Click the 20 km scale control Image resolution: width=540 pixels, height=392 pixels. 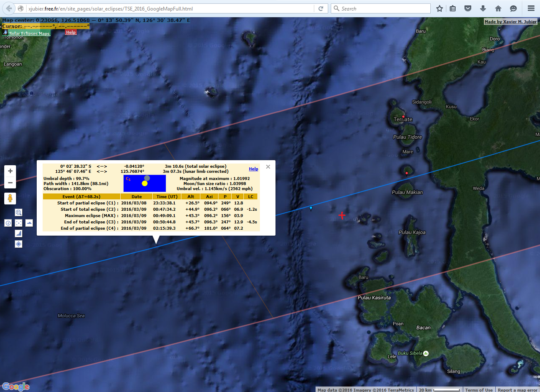tap(440, 390)
